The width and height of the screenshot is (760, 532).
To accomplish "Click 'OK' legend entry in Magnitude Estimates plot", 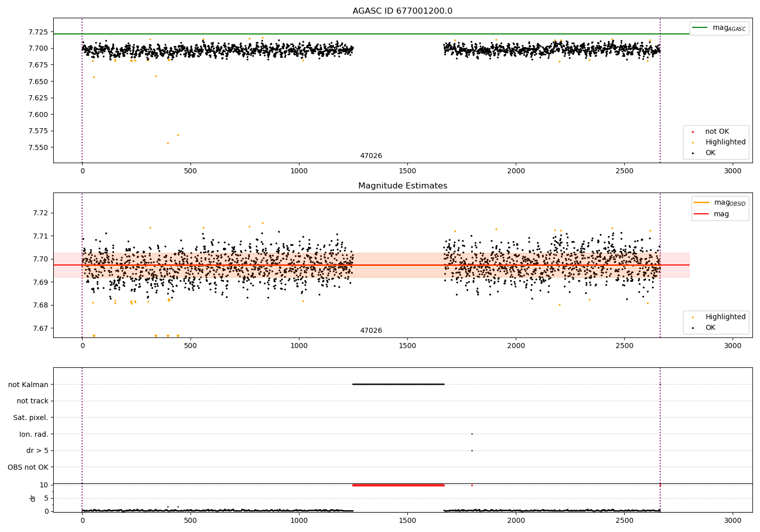I will pyautogui.click(x=710, y=328).
